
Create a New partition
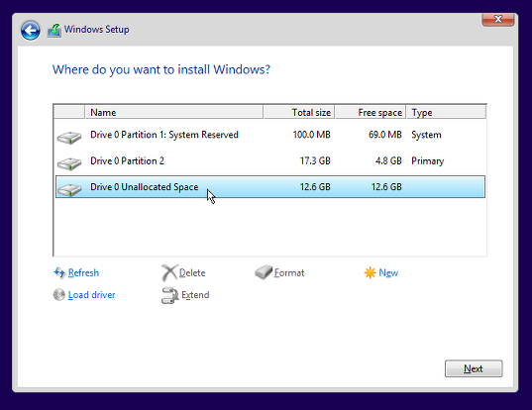[388, 272]
